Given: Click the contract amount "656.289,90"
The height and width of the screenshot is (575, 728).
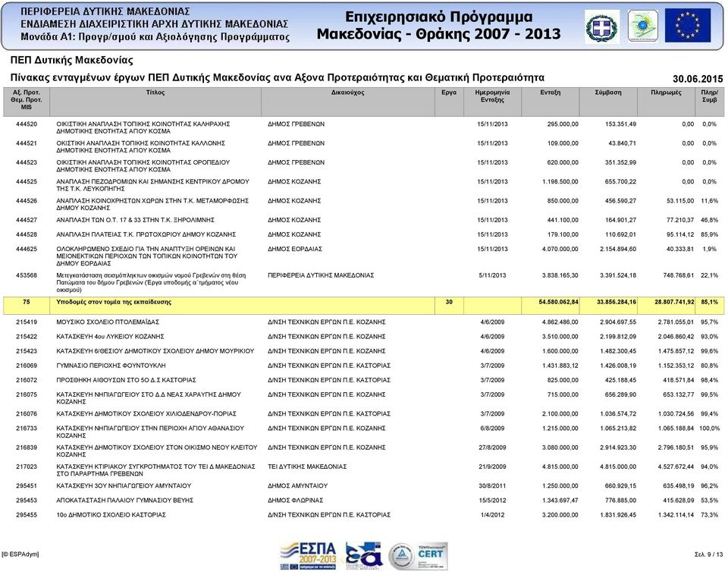Looking at the screenshot, I should 621,394.
